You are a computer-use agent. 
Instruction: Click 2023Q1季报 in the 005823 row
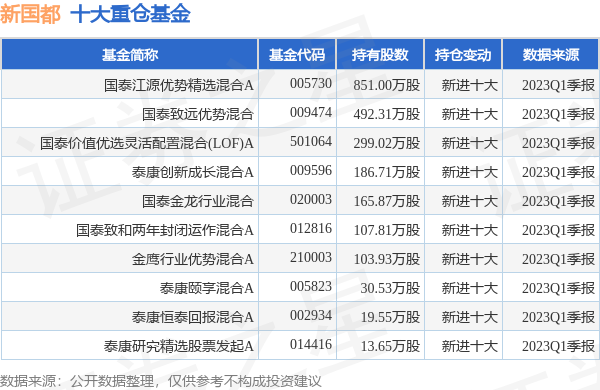tap(558, 288)
